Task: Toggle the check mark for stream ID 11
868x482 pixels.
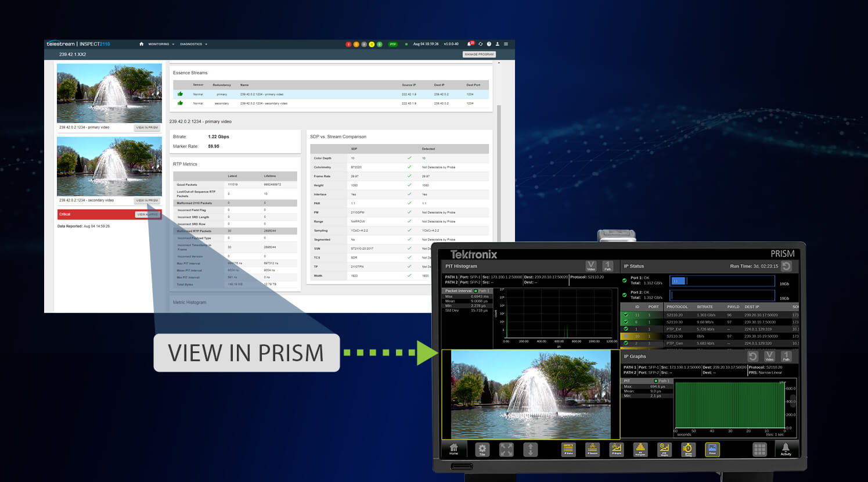Action: pyautogui.click(x=626, y=315)
